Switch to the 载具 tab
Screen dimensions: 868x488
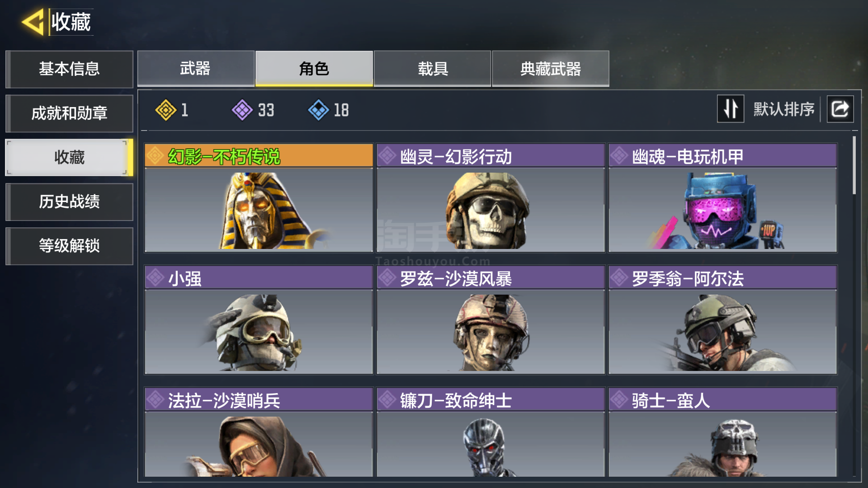(432, 68)
